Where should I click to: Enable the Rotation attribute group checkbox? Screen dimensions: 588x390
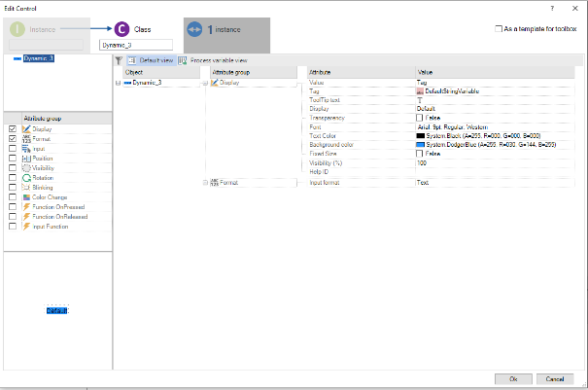coord(13,178)
